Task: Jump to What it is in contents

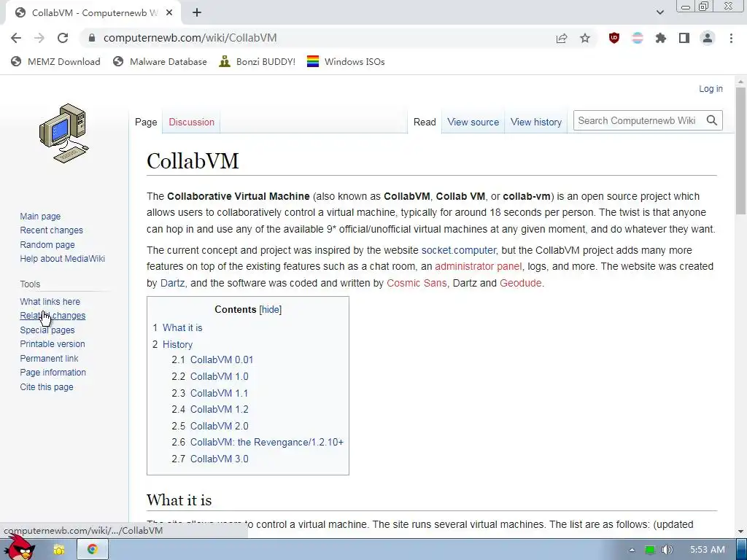Action: tap(182, 327)
